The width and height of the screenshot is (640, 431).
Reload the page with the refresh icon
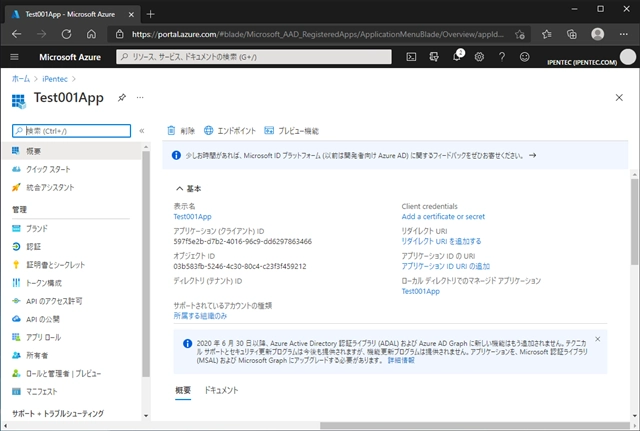(x=67, y=34)
